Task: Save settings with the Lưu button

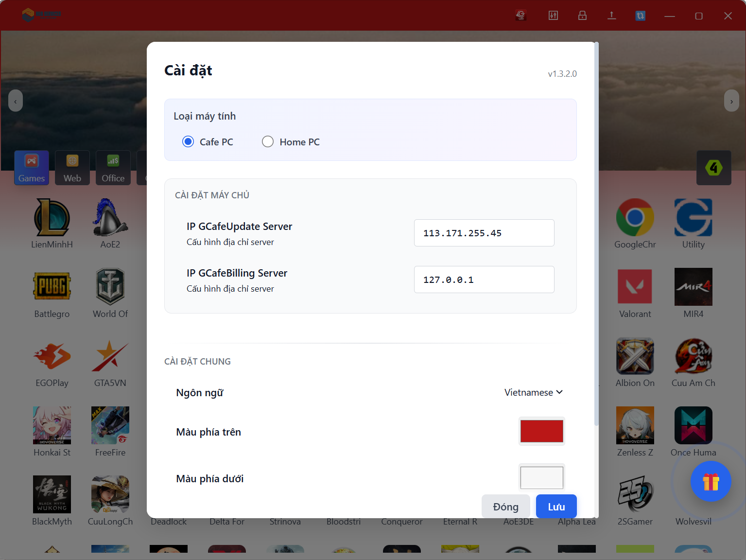Action: coord(556,507)
